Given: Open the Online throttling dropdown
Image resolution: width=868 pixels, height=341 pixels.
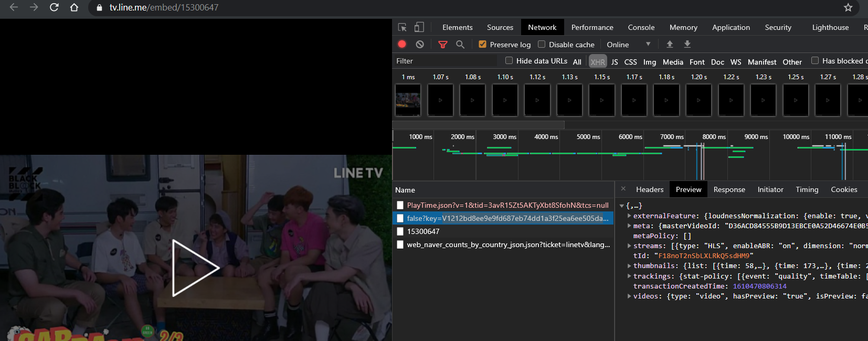Looking at the screenshot, I should [628, 45].
